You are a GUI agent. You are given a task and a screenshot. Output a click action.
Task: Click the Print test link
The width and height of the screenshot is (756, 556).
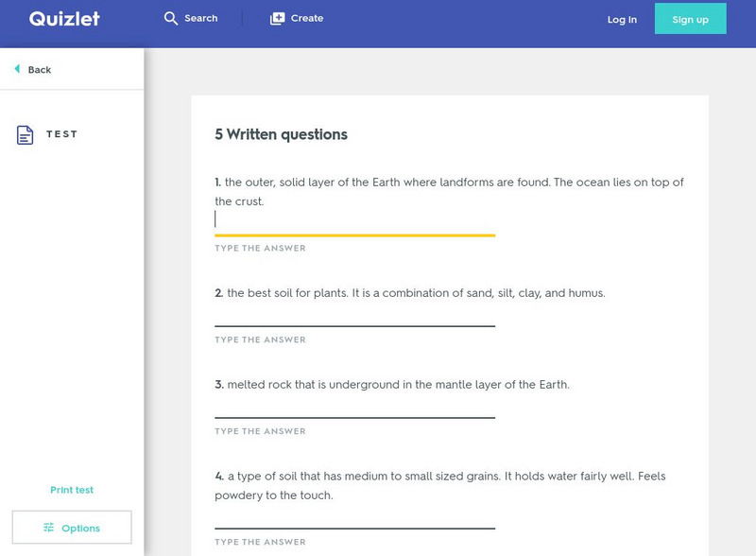(72, 490)
